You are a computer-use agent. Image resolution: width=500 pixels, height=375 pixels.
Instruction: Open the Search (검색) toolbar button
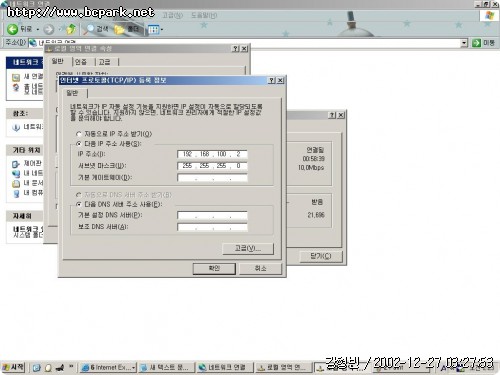96,29
